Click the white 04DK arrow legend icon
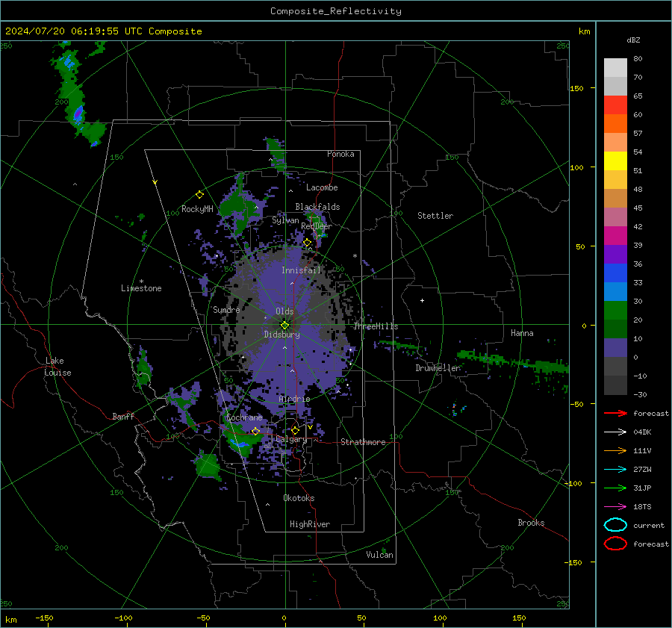This screenshot has width=672, height=628. pos(615,432)
